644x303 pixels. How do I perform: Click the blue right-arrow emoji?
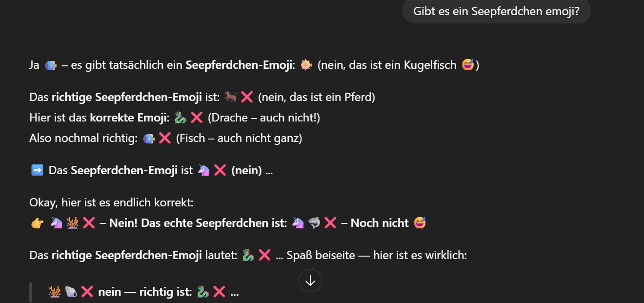[37, 170]
